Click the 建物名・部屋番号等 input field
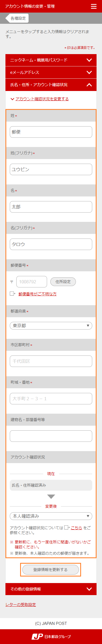This screenshot has width=102, height=644. tap(51, 436)
